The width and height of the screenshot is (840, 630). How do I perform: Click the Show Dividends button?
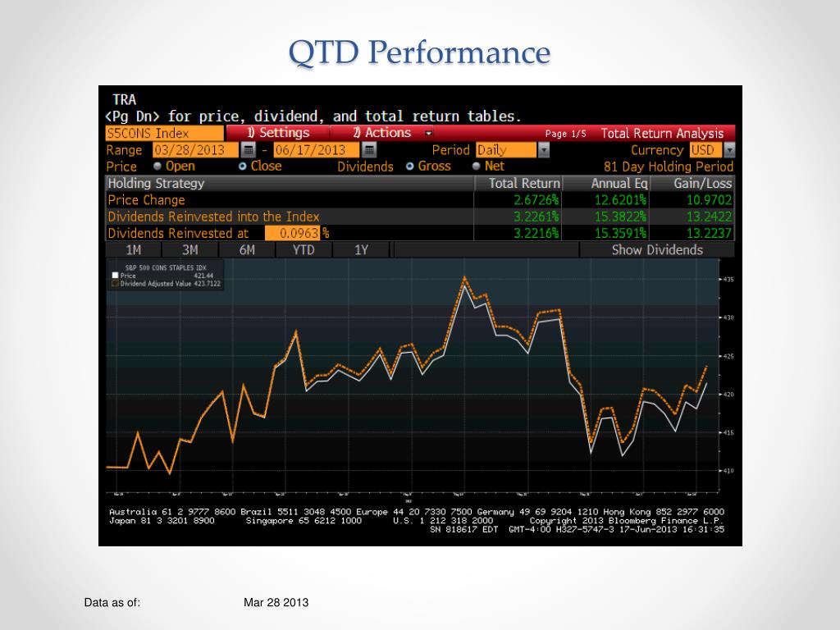(657, 249)
